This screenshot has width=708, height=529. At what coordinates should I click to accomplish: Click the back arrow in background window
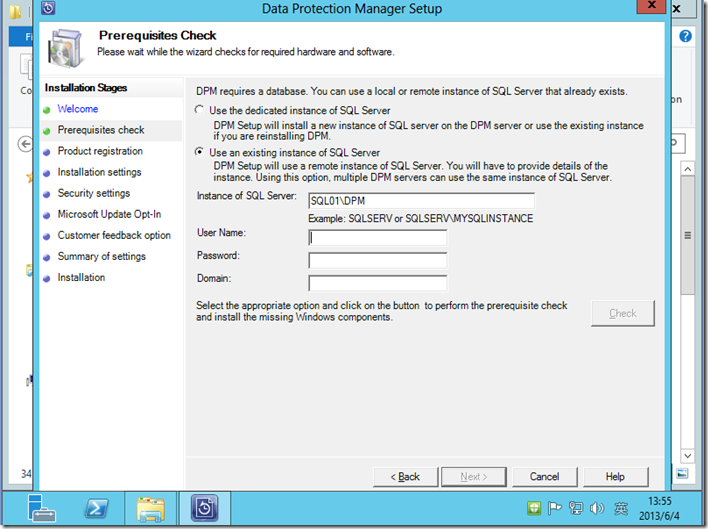[x=25, y=144]
